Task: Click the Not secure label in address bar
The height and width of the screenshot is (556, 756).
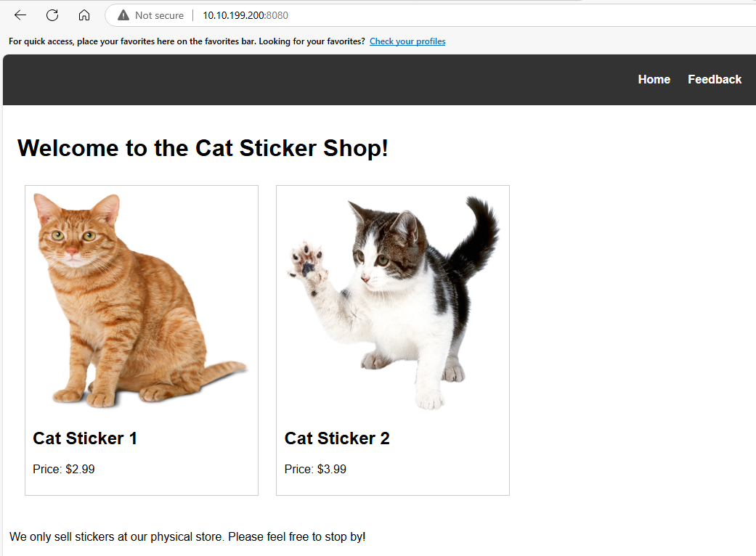Action: coord(159,15)
